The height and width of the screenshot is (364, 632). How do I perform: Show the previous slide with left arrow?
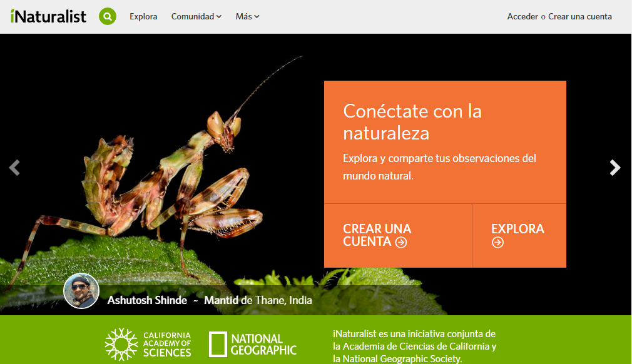[x=14, y=168]
